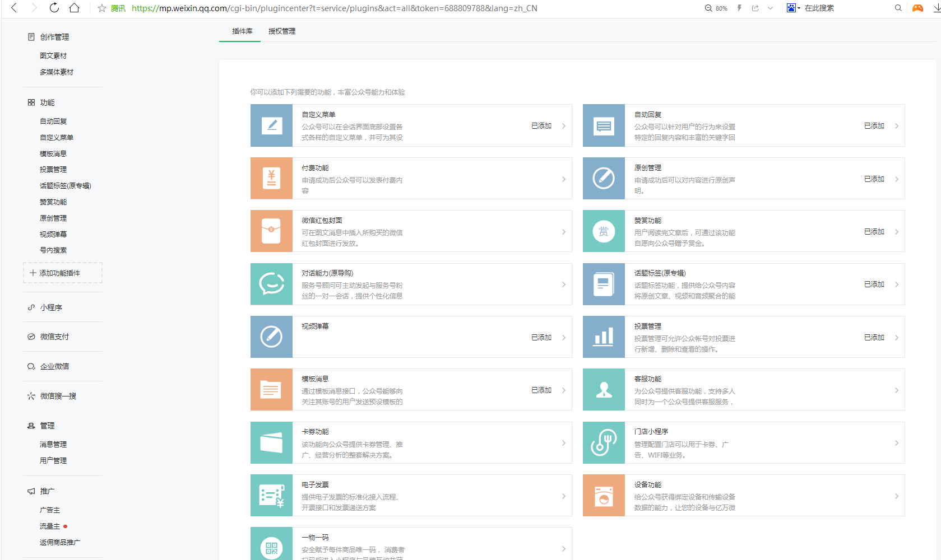This screenshot has width=941, height=560.
Task: Click the chevron on the 门店小程序 card
Action: (897, 443)
